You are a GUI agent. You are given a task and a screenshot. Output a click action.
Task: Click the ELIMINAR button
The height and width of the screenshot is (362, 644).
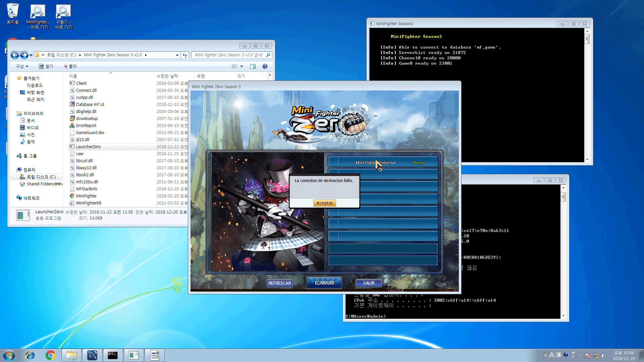[x=324, y=283]
